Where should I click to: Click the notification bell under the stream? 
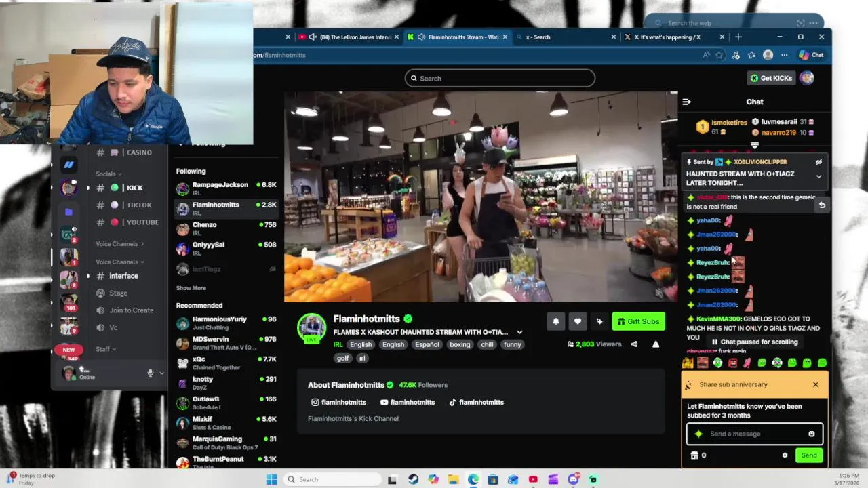(555, 321)
